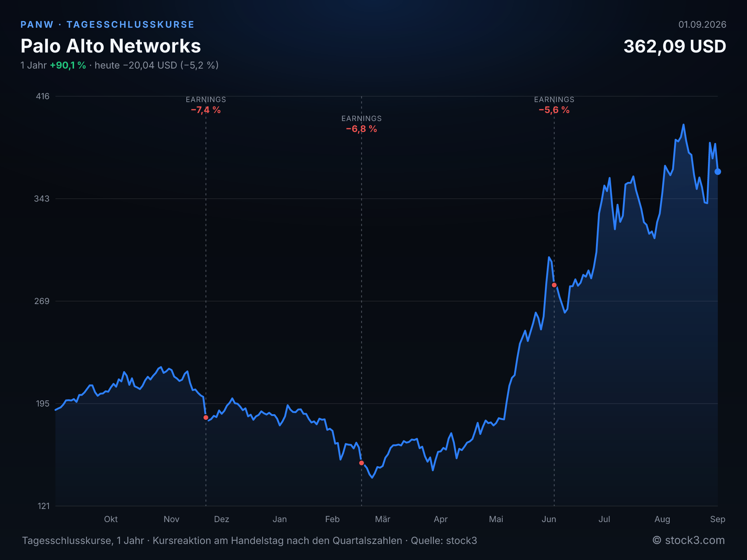This screenshot has height=560, width=747.
Task: Click the 'PANW · TAGESSCHLUSSKURSE' header
Action: [x=107, y=24]
